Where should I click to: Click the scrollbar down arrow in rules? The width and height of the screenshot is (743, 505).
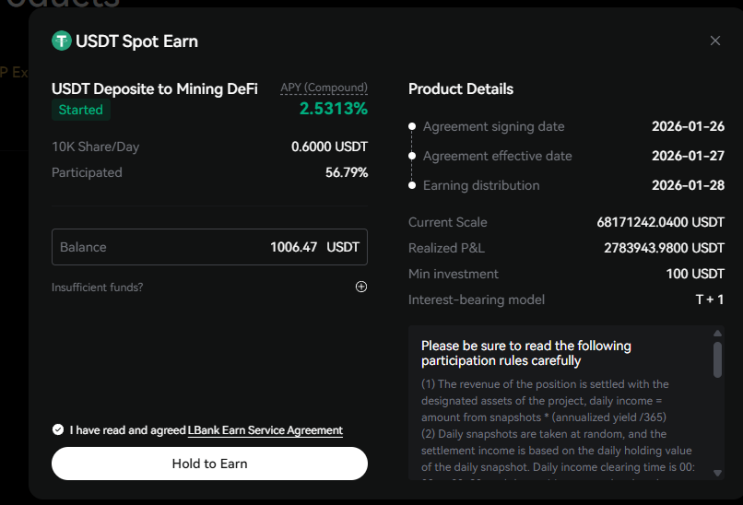(x=717, y=473)
